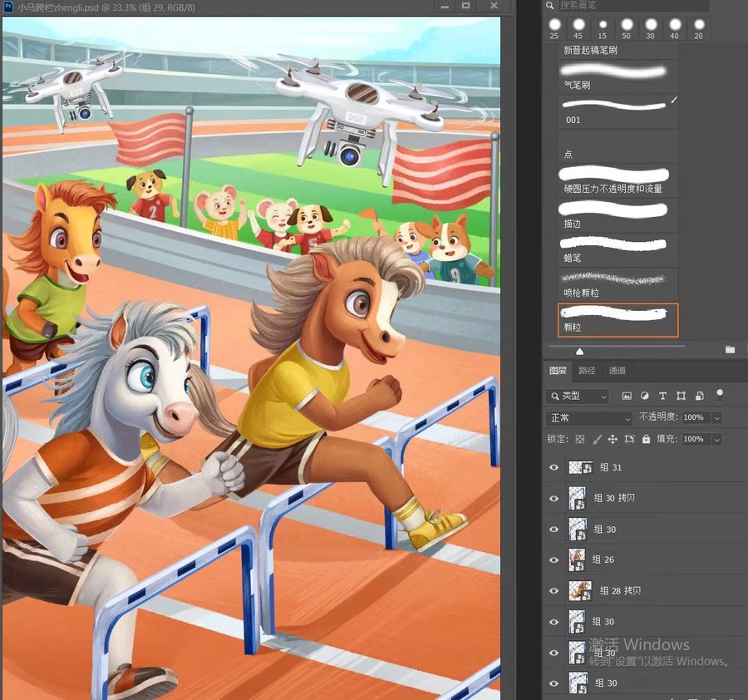Filter layers by type (T) icon

(x=662, y=396)
